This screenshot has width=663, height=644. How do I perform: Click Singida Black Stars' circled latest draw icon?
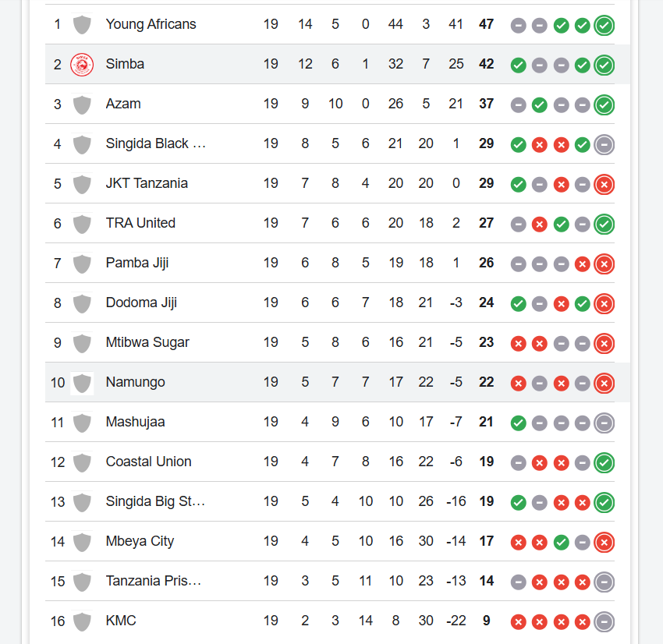pos(604,144)
